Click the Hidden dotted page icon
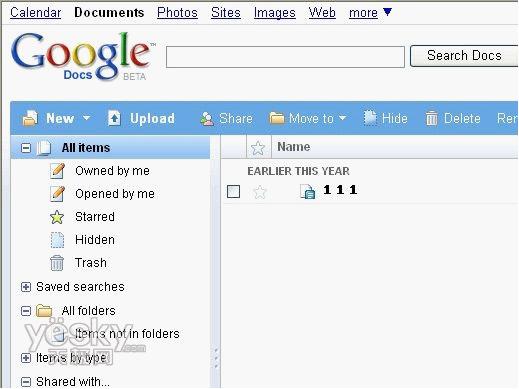 coord(57,240)
